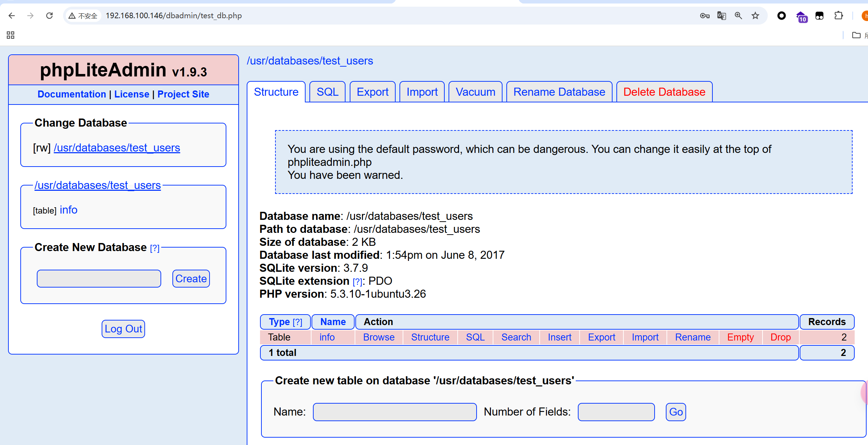
Task: Import into the info table from its row
Action: pyautogui.click(x=645, y=337)
